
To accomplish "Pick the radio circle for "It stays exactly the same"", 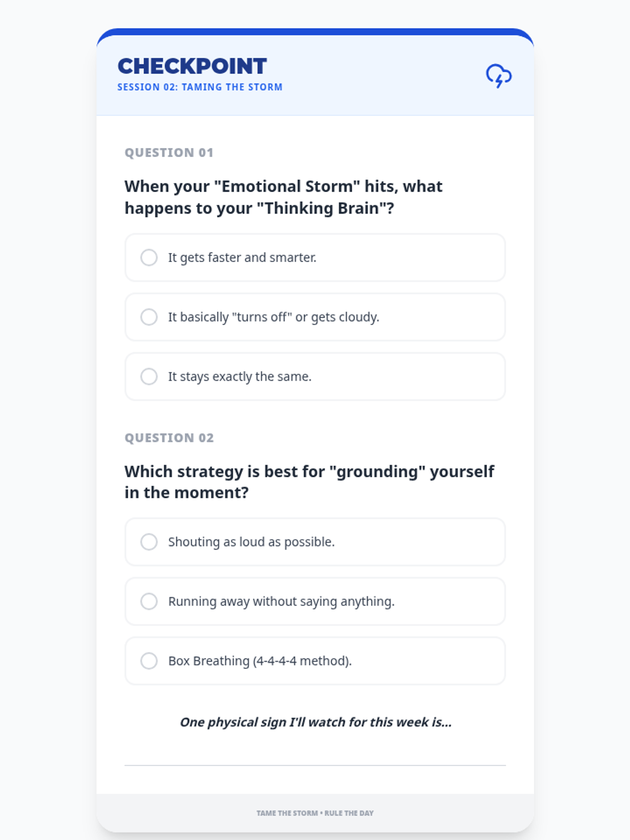I will click(149, 376).
